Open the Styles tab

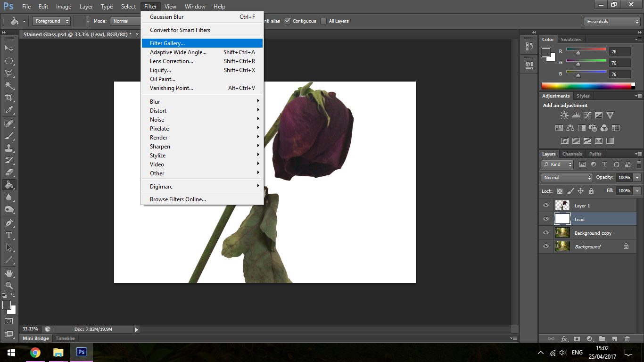[x=583, y=96]
